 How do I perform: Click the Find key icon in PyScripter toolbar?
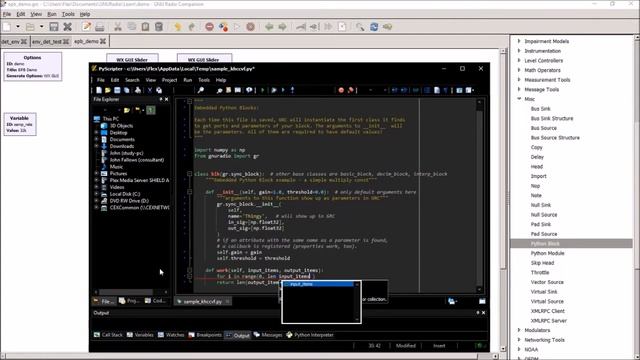coord(200,90)
